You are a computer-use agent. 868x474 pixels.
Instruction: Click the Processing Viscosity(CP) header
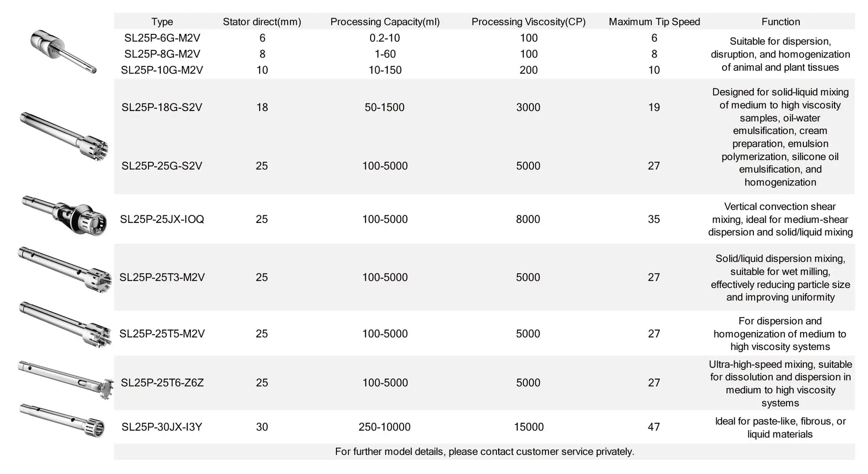coord(529,21)
